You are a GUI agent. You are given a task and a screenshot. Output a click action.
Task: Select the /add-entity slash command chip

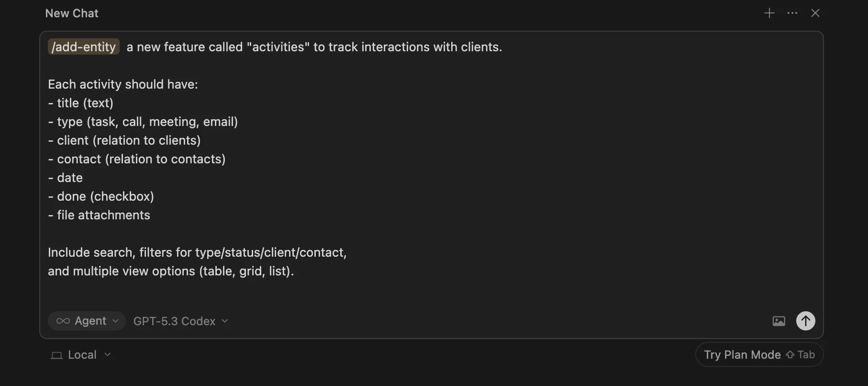[x=83, y=46]
